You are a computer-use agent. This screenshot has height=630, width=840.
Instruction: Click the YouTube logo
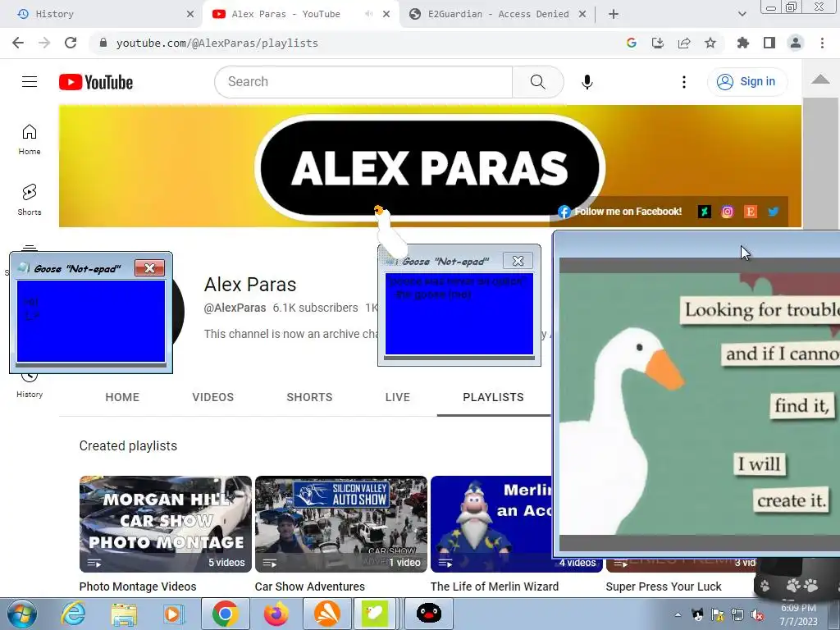(96, 82)
